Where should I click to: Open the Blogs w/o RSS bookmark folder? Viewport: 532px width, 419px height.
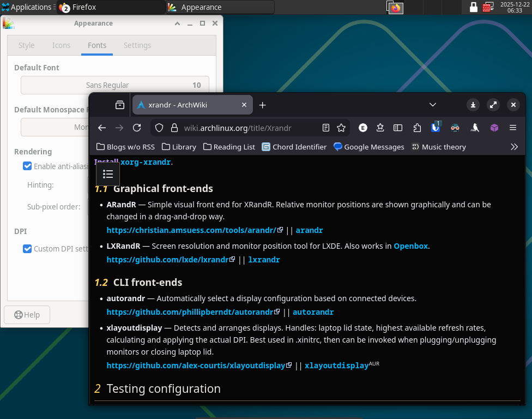tap(125, 147)
